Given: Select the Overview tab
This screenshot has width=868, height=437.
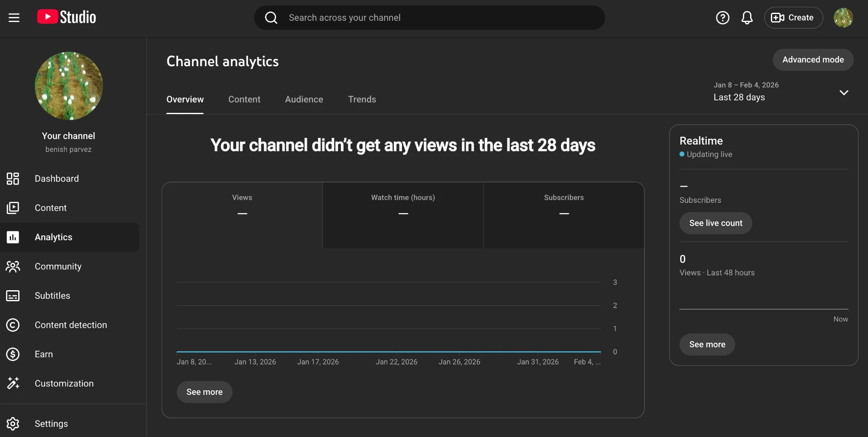Looking at the screenshot, I should click(x=185, y=99).
